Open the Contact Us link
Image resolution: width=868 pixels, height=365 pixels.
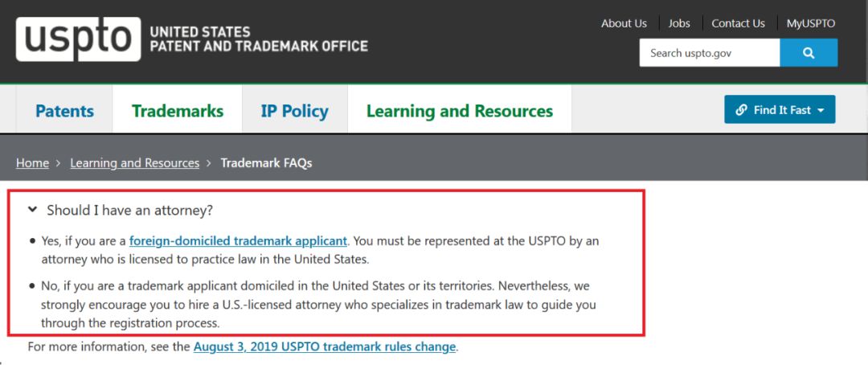(x=738, y=23)
